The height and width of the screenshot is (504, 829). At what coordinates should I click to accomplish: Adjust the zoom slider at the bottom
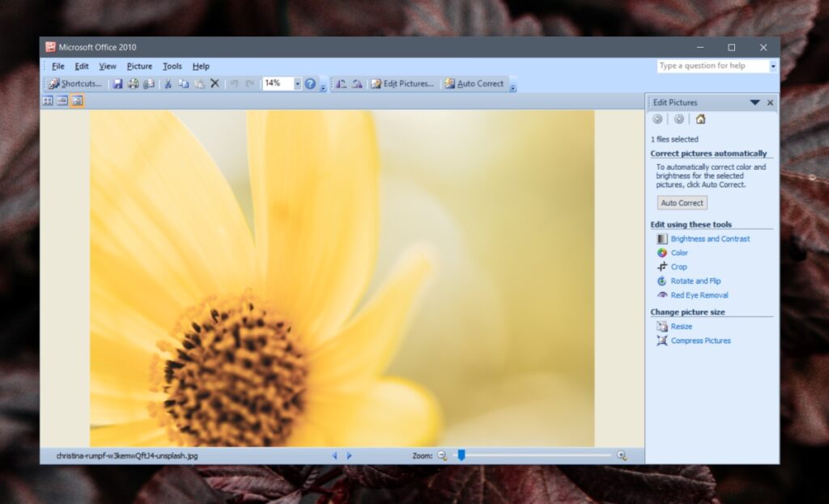[x=461, y=455]
